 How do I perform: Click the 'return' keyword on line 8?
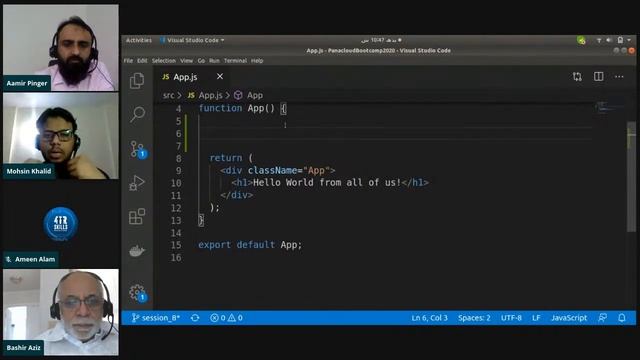click(x=226, y=158)
